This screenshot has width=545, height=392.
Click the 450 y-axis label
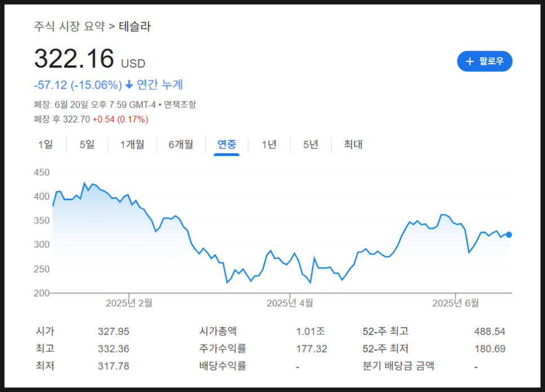click(42, 173)
